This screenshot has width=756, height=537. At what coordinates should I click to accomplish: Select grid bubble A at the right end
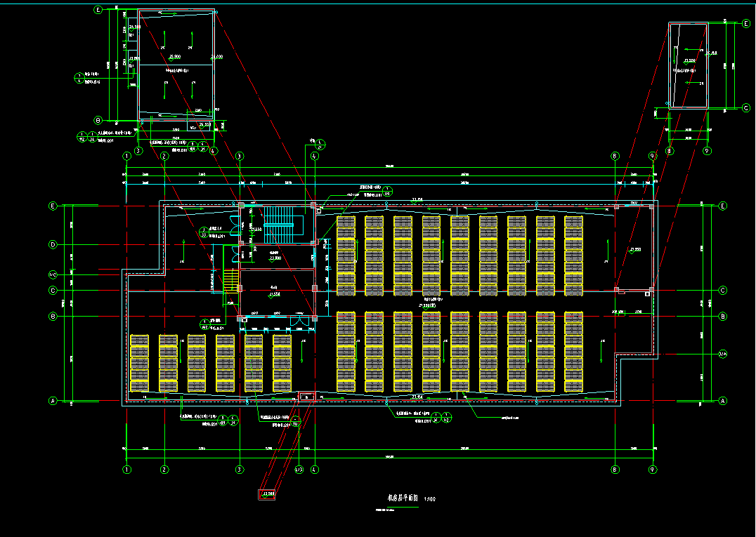tap(722, 400)
